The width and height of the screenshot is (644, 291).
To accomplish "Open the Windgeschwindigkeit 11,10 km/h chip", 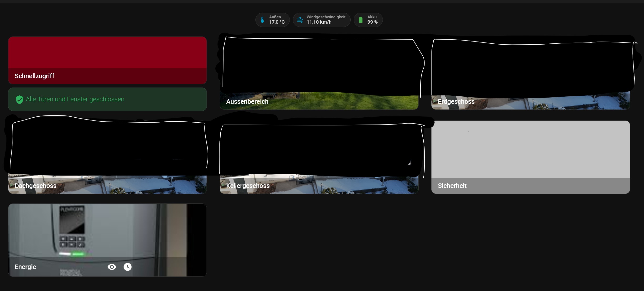I will tap(322, 20).
